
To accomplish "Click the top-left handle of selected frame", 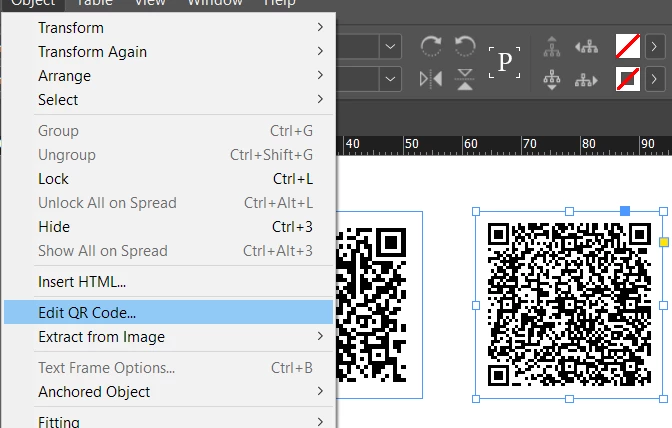I will [x=476, y=211].
